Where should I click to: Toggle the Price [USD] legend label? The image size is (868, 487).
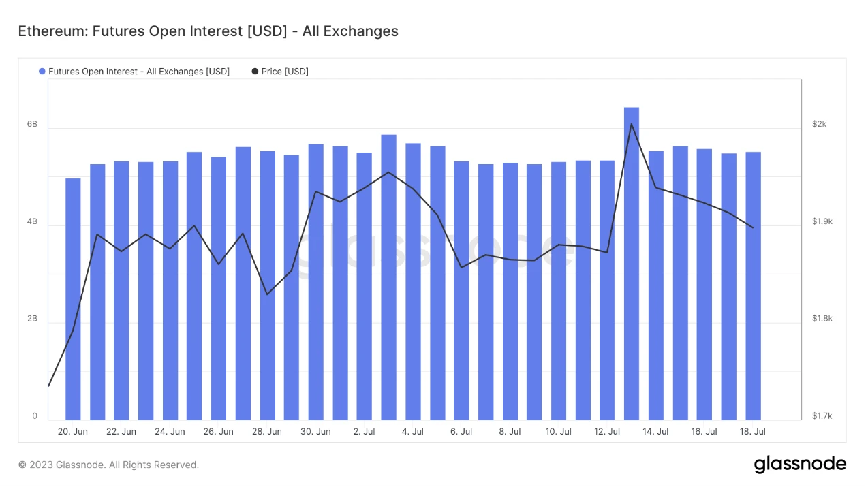point(285,72)
